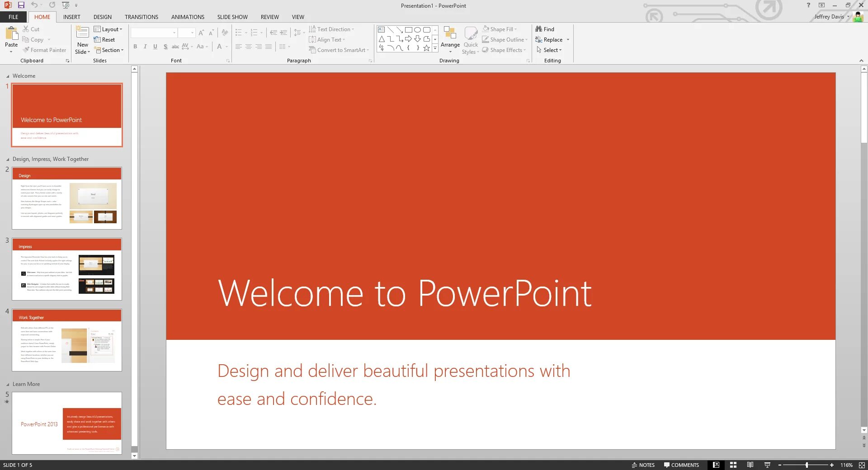The height and width of the screenshot is (470, 868).
Task: Select the Work Together slide 4 thumbnail
Action: click(67, 340)
